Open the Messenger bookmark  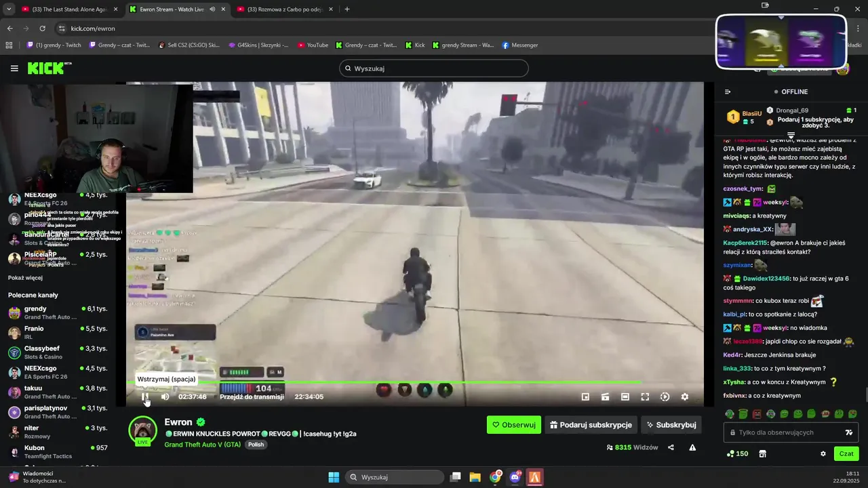(x=520, y=45)
